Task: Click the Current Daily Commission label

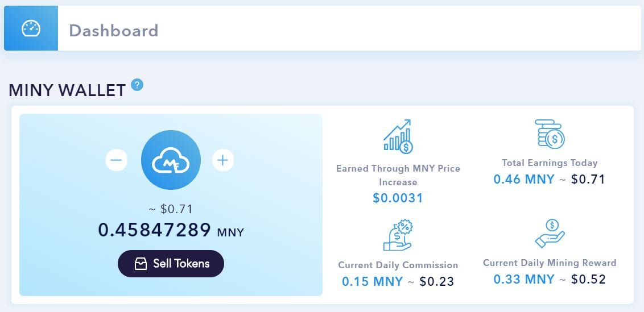Action: [x=398, y=265]
